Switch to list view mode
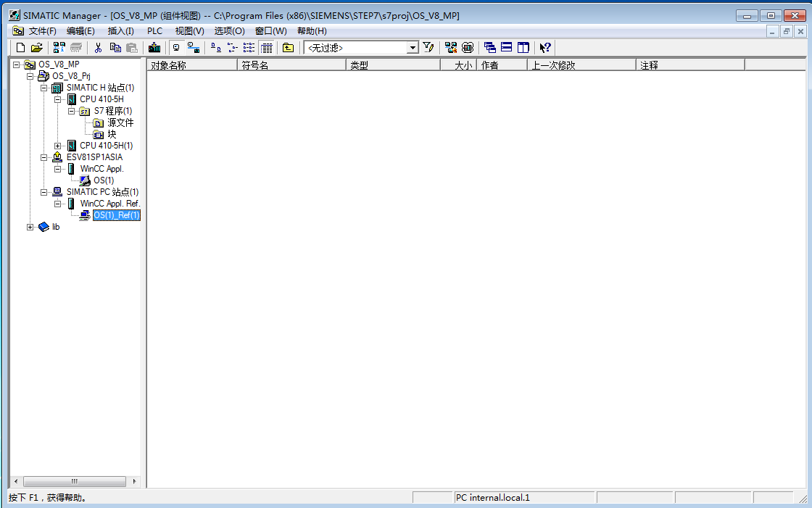Screen dimensions: 812x508 (x=249, y=48)
